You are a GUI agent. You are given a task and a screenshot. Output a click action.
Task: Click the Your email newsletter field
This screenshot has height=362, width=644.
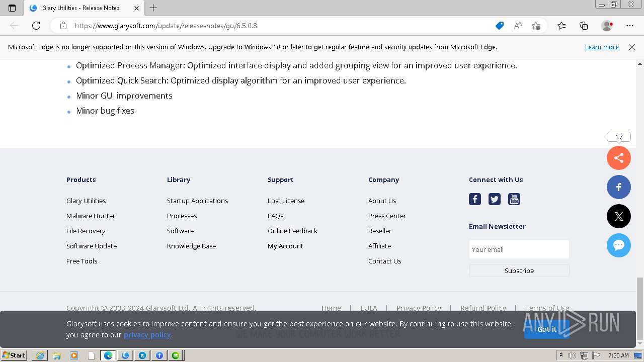(519, 249)
